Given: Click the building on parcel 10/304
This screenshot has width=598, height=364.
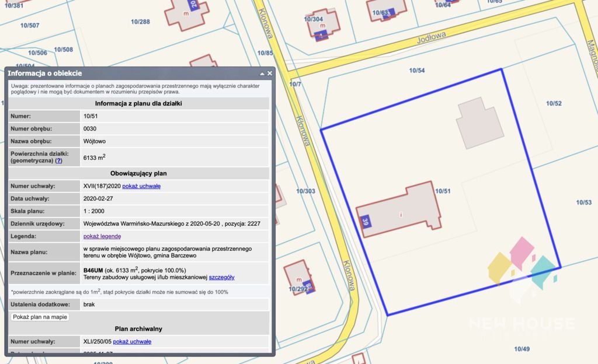Looking at the screenshot, I should 324,23.
